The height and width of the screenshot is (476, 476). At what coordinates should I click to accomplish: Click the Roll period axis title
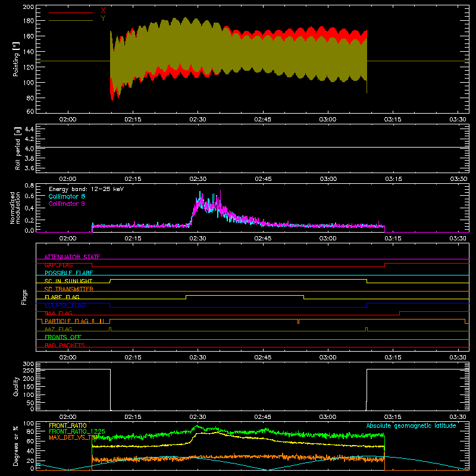tap(18, 148)
